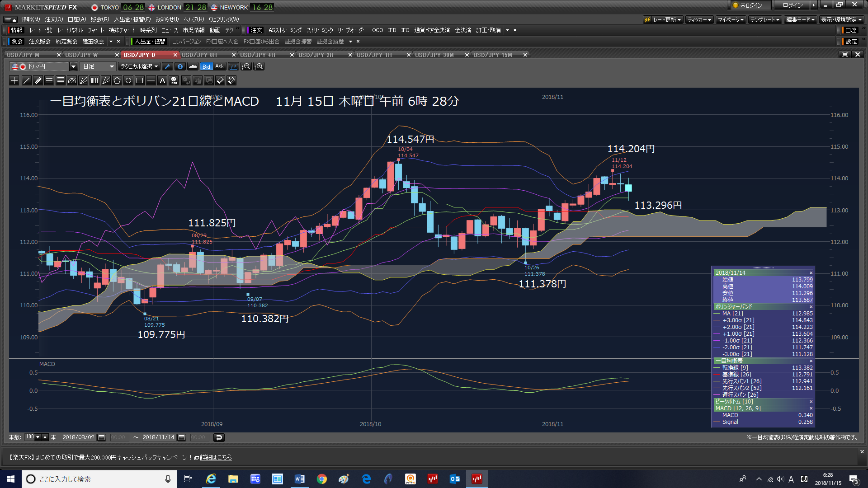Select the Fibonacci arc tool

click(72, 80)
